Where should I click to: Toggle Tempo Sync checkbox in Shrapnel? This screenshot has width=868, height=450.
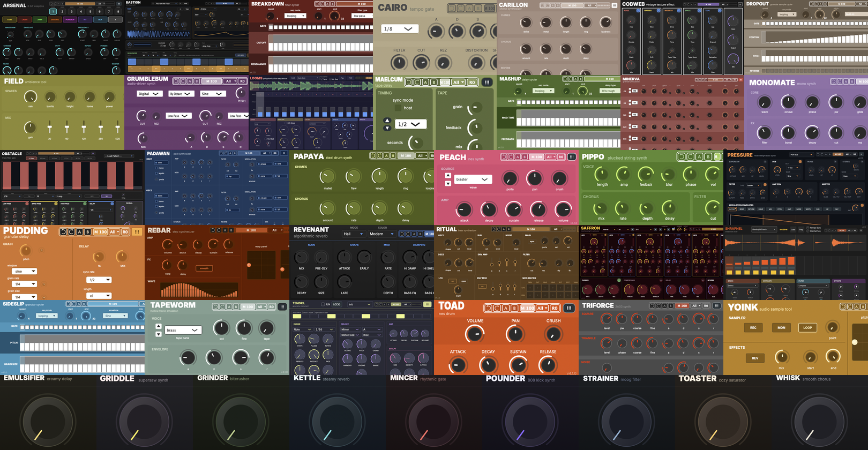tap(807, 228)
